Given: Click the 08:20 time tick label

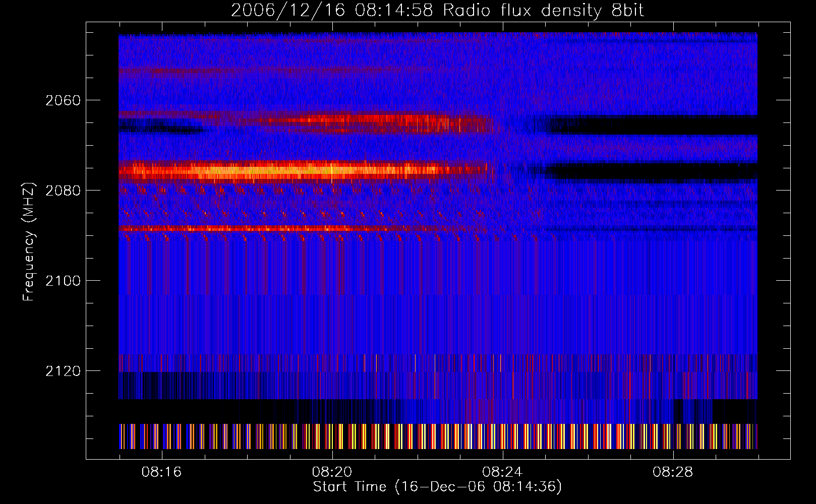Looking at the screenshot, I should pyautogui.click(x=332, y=472).
